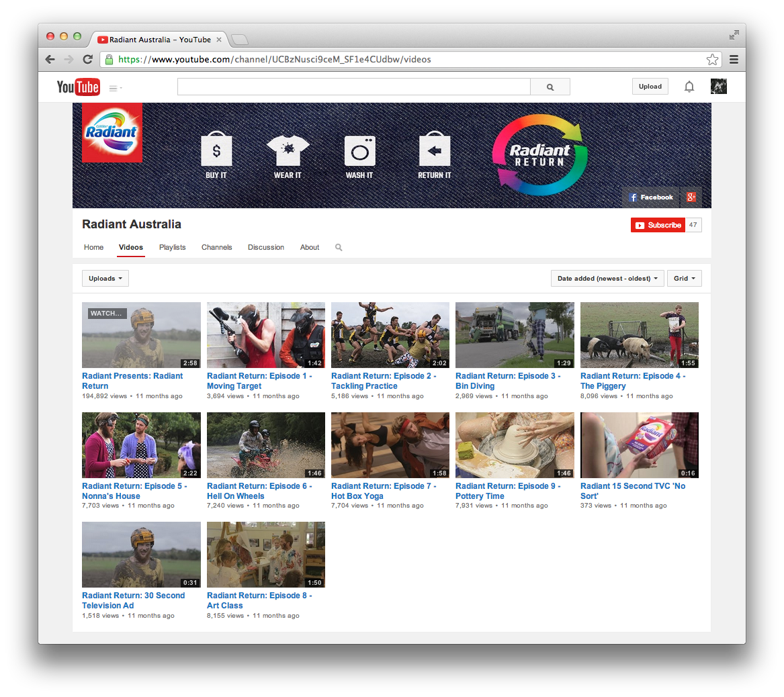Viewport: 784px width, 697px height.
Task: Click title Radiant Return: Episode 3 Bin Diving
Action: (508, 381)
